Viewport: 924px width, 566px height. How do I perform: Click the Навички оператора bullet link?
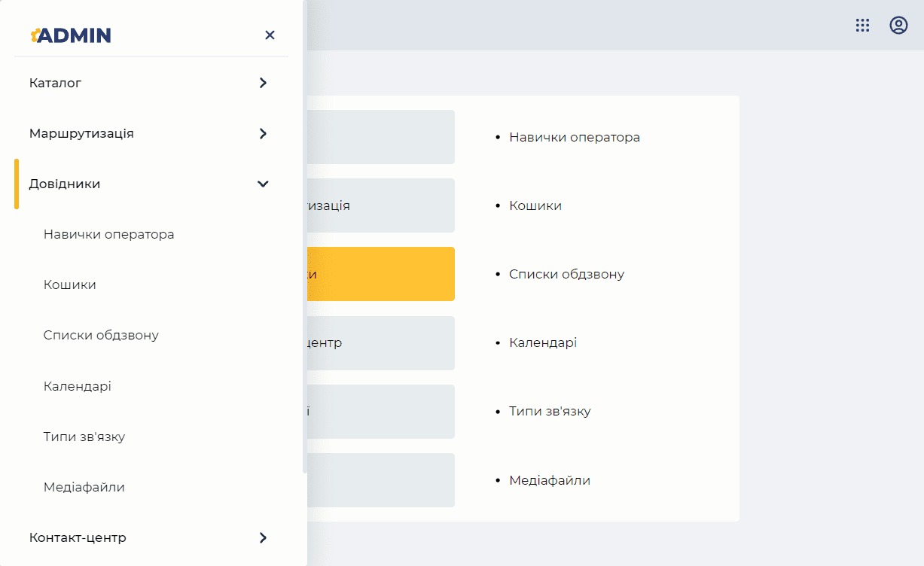click(575, 137)
